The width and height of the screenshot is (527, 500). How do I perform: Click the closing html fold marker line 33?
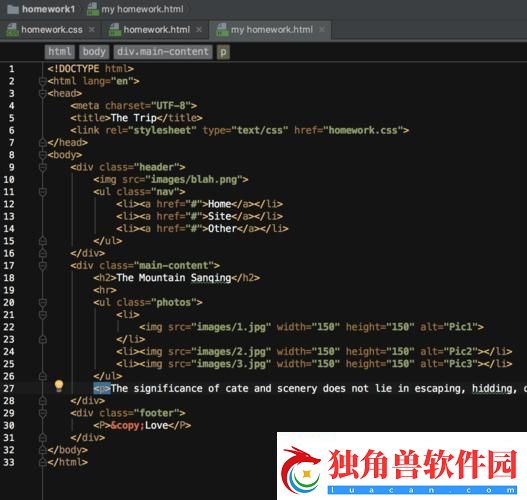tap(42, 462)
